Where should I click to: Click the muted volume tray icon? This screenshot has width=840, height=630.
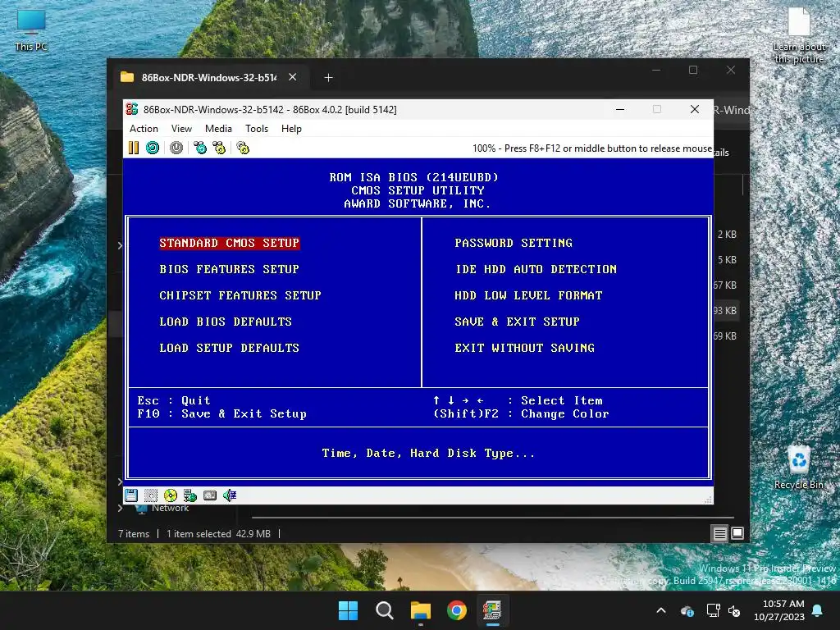734,610
